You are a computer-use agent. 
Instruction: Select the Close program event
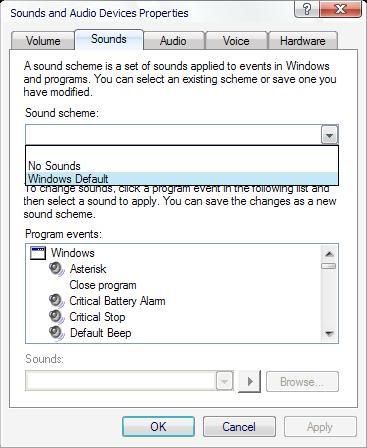[103, 285]
